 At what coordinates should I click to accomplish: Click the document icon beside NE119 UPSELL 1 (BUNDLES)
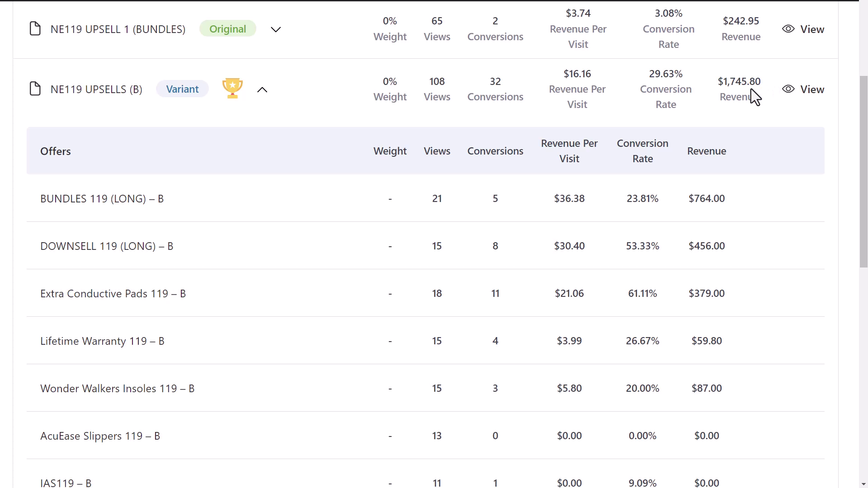click(x=35, y=28)
